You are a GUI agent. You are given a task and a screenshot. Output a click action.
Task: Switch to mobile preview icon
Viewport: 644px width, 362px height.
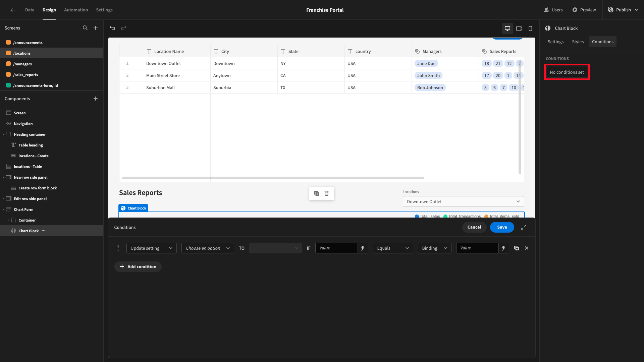click(530, 28)
